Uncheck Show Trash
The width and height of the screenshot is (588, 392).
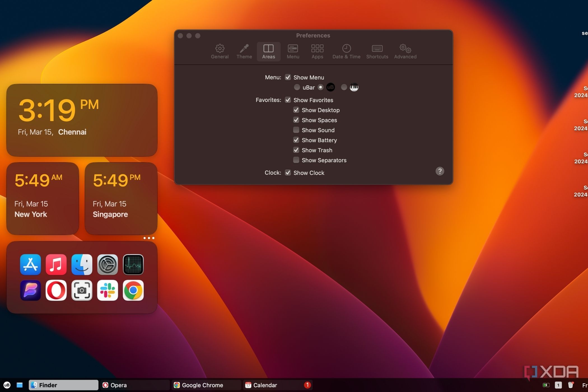coord(296,150)
